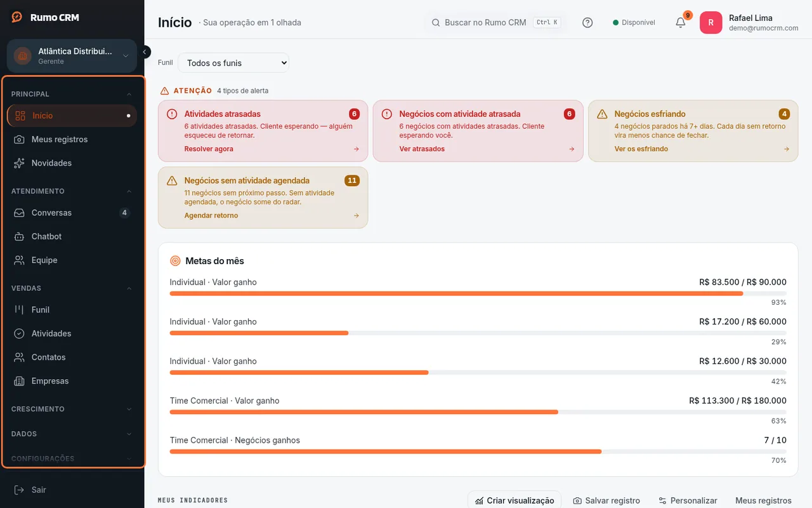Image resolution: width=812 pixels, height=508 pixels.
Task: Collapse the Principal sidebar section
Action: (72, 94)
